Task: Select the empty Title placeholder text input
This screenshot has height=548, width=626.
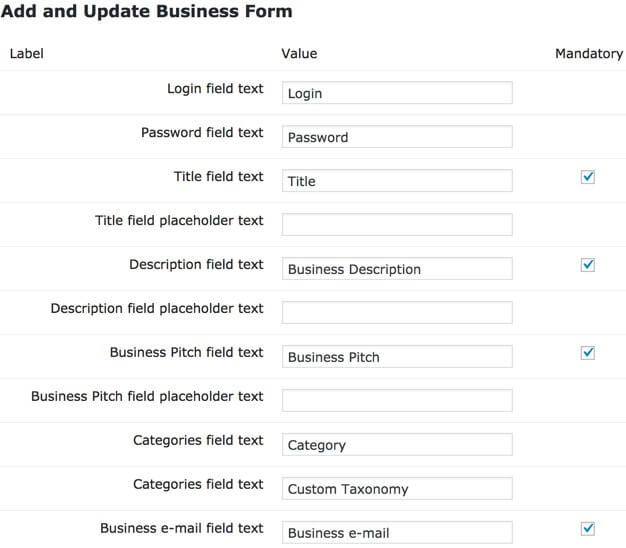Action: pos(397,225)
